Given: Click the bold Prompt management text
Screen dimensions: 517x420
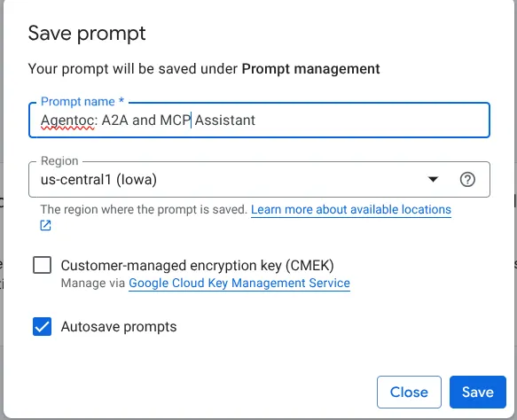Looking at the screenshot, I should click(311, 69).
